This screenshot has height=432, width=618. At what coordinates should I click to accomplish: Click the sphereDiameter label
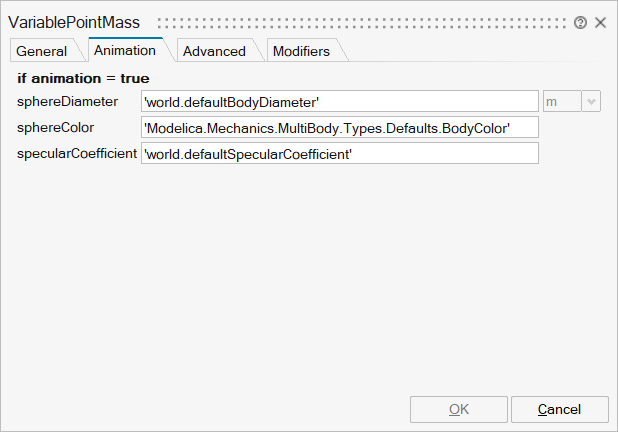[67, 101]
